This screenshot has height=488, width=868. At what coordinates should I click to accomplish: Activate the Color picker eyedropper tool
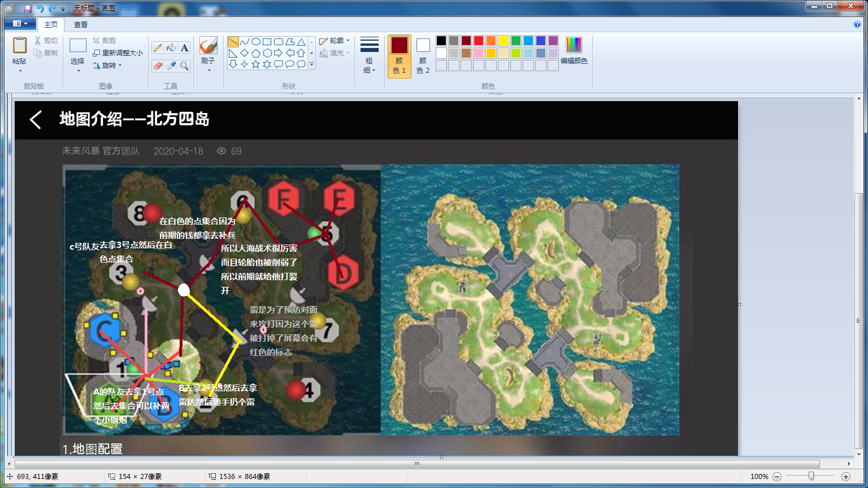pos(171,66)
